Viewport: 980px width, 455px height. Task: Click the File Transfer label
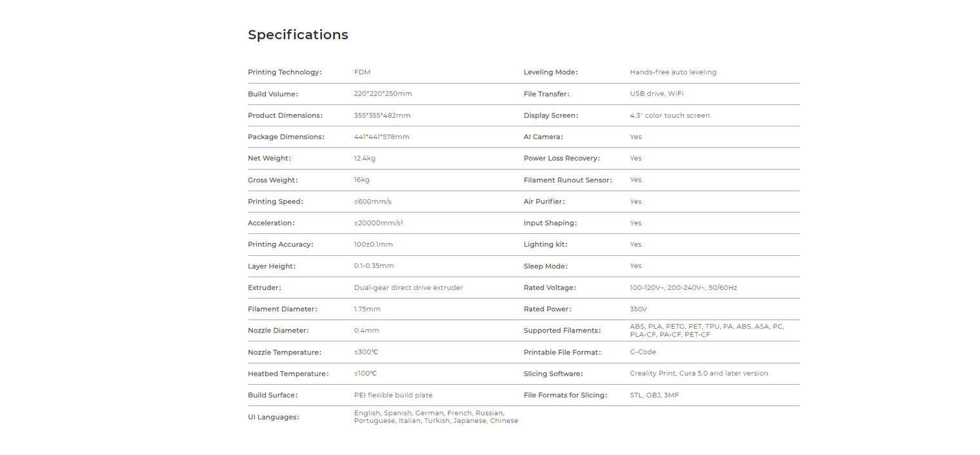[546, 94]
